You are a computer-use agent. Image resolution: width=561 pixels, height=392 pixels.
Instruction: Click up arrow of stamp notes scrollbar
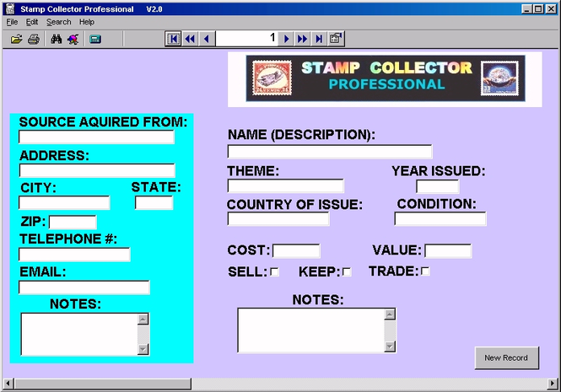click(x=390, y=314)
